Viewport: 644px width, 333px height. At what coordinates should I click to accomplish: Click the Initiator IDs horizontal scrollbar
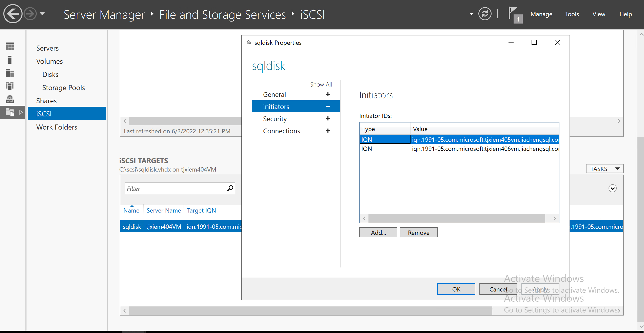tap(456, 218)
